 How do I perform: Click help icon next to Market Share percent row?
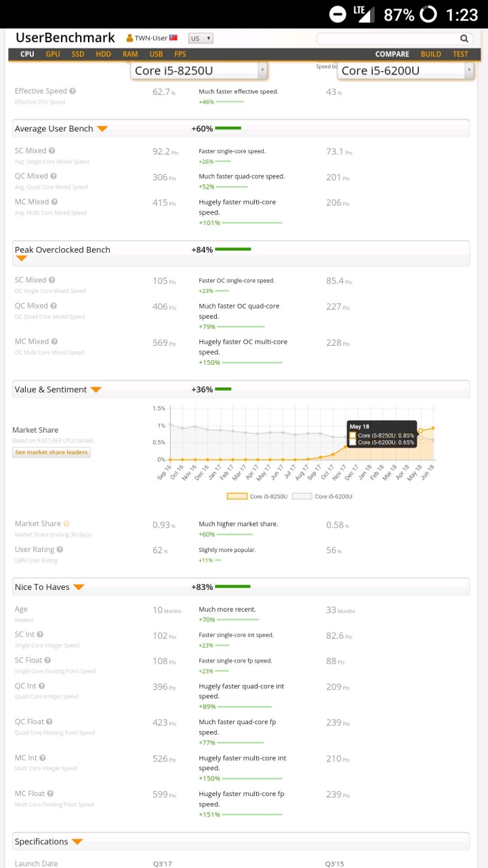click(x=66, y=524)
